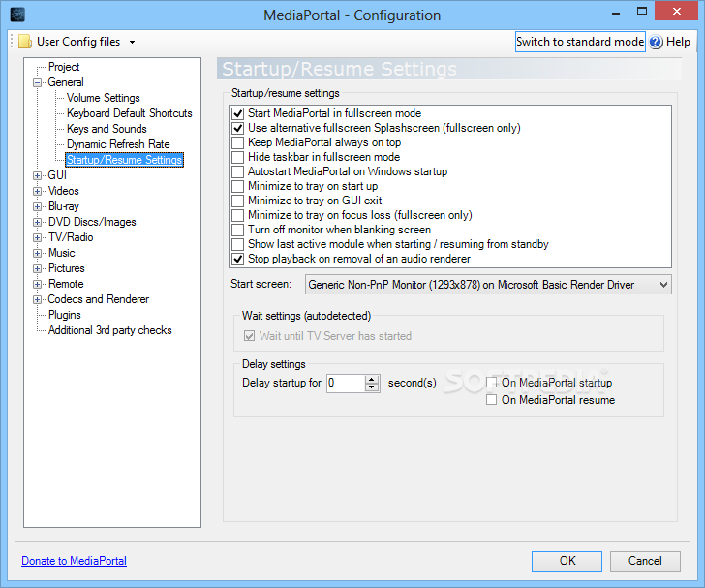Click the blue Help question mark icon

pos(656,42)
